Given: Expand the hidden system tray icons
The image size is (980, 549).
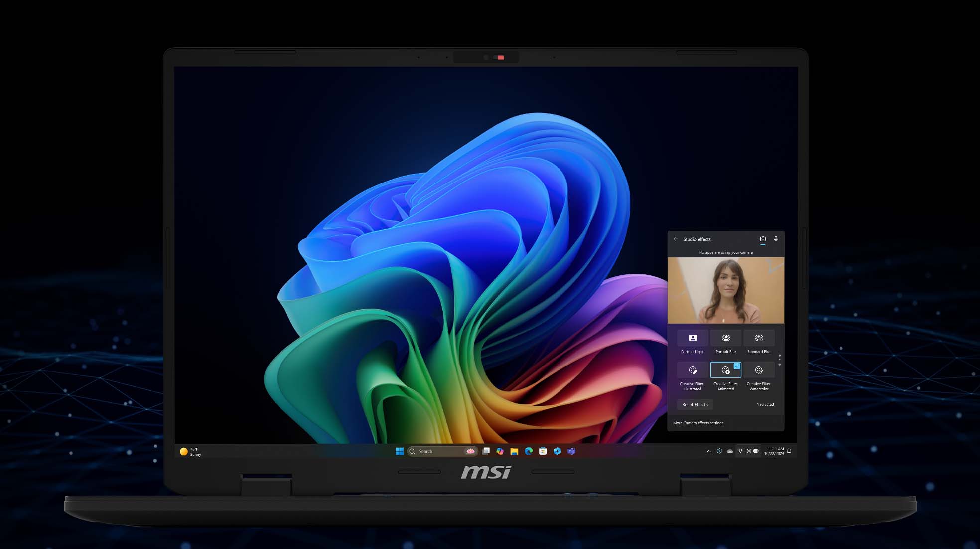Looking at the screenshot, I should tap(708, 451).
